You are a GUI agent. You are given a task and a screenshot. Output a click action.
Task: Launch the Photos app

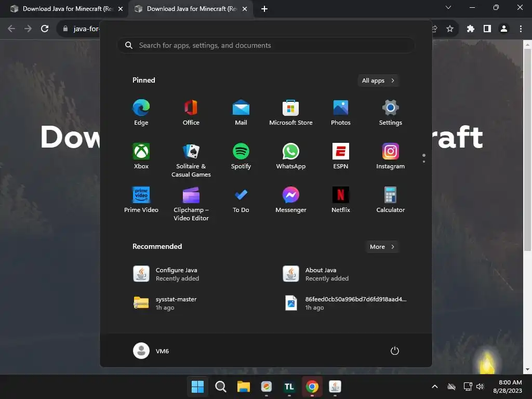341,112
